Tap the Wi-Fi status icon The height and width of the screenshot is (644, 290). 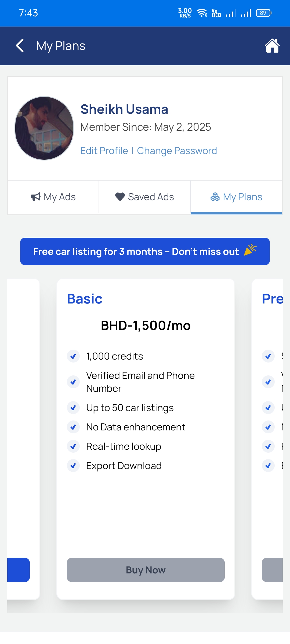(x=202, y=13)
